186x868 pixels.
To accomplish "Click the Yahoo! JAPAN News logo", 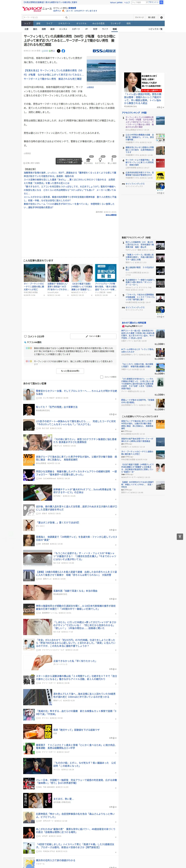I will pyautogui.click(x=37, y=9).
